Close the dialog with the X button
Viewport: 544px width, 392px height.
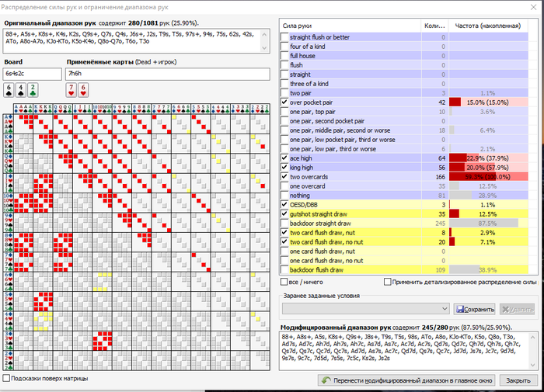click(534, 7)
